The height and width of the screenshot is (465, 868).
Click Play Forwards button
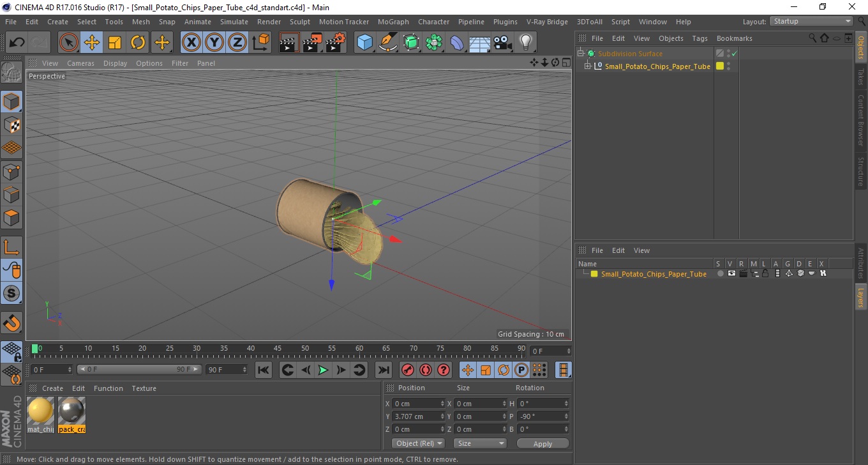(324, 370)
